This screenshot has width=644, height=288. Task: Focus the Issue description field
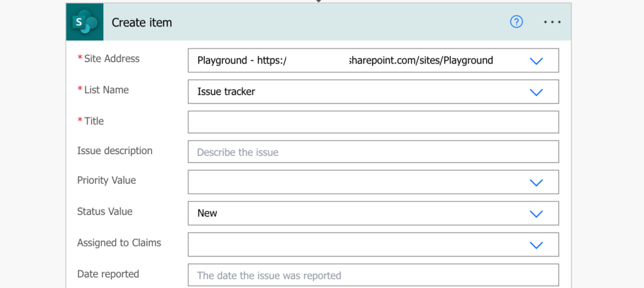(374, 152)
